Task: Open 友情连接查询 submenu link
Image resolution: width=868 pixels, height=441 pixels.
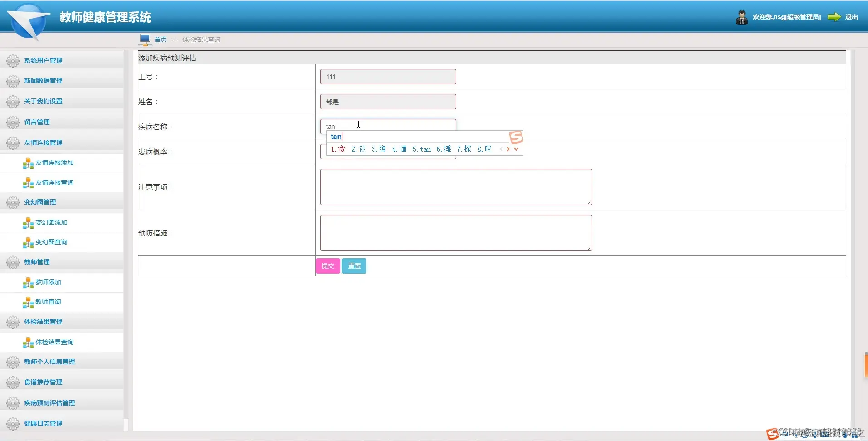Action: click(x=54, y=182)
